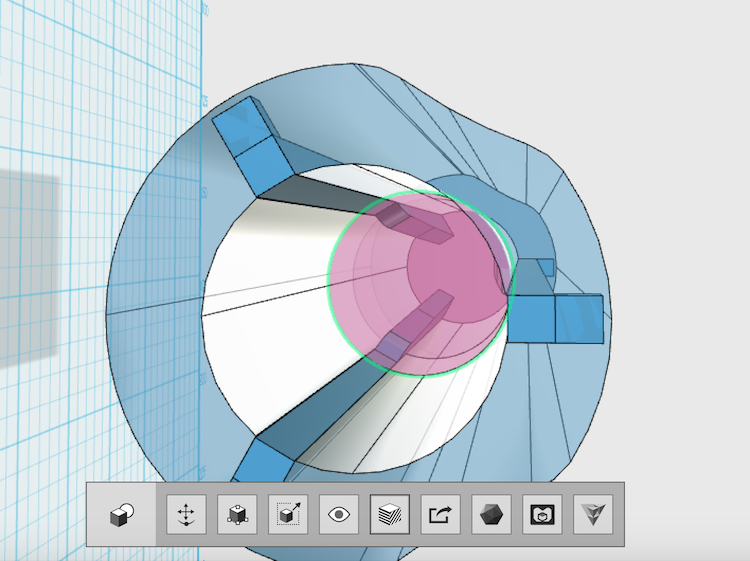This screenshot has height=561, width=750.
Task: Select the blue rib on model's right side
Action: [555, 319]
